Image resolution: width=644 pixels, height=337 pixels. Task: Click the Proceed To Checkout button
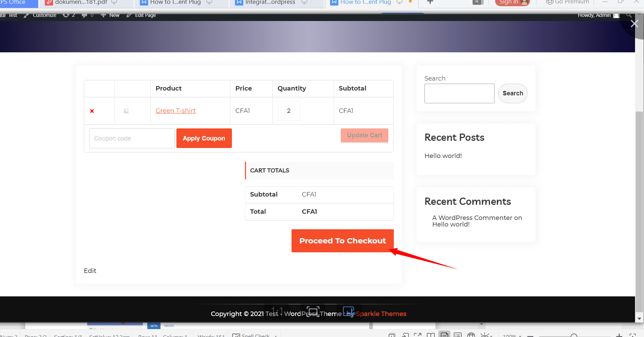pyautogui.click(x=343, y=241)
